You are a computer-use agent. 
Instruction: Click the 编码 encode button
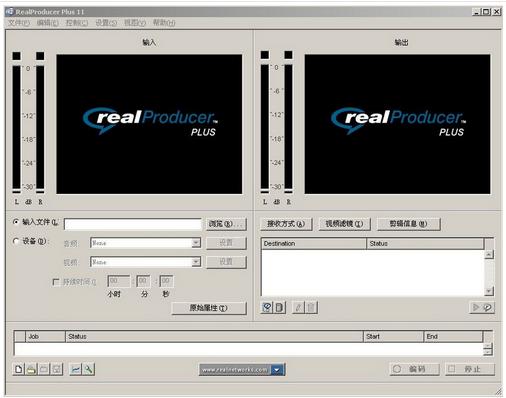point(414,369)
